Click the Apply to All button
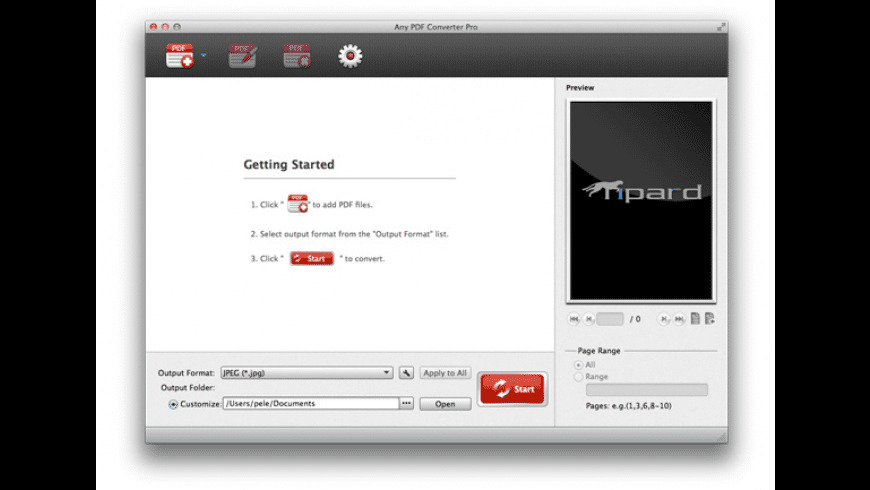Image resolution: width=870 pixels, height=490 pixels. pos(445,373)
